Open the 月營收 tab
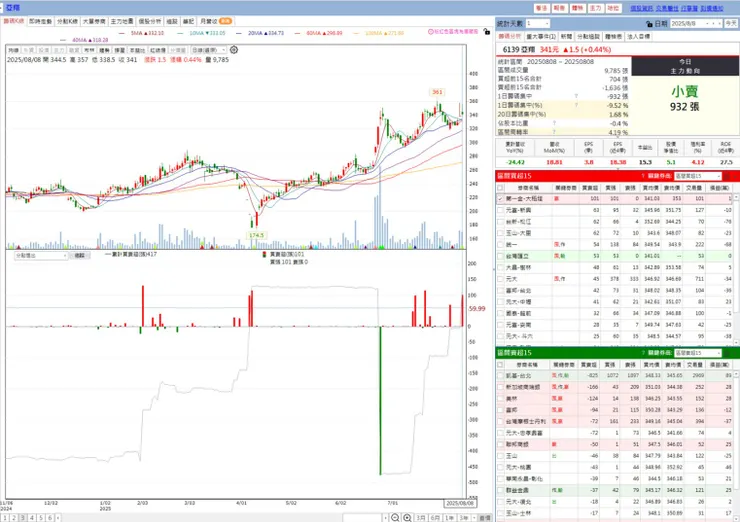The image size is (740, 522). click(x=215, y=21)
